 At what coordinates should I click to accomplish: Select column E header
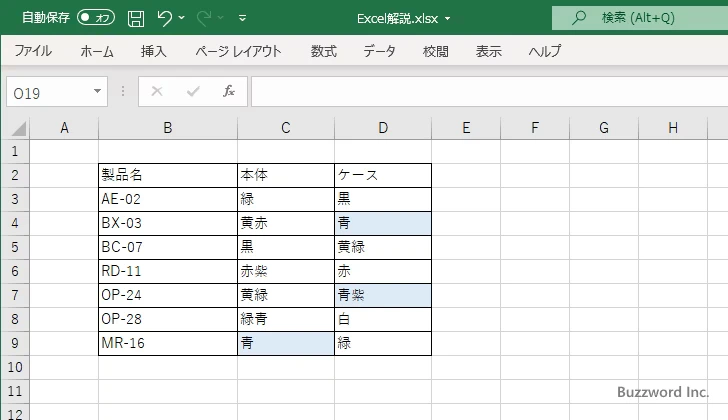[x=466, y=128]
